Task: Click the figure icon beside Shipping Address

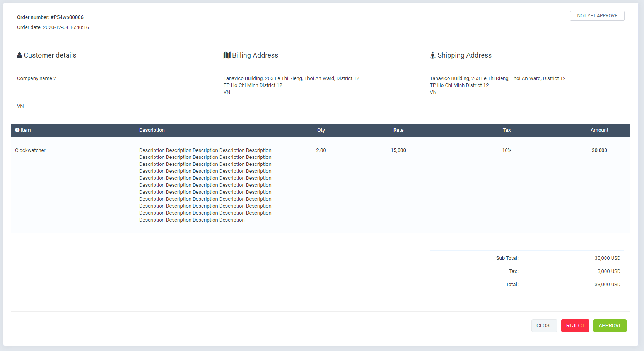Action: [432, 55]
